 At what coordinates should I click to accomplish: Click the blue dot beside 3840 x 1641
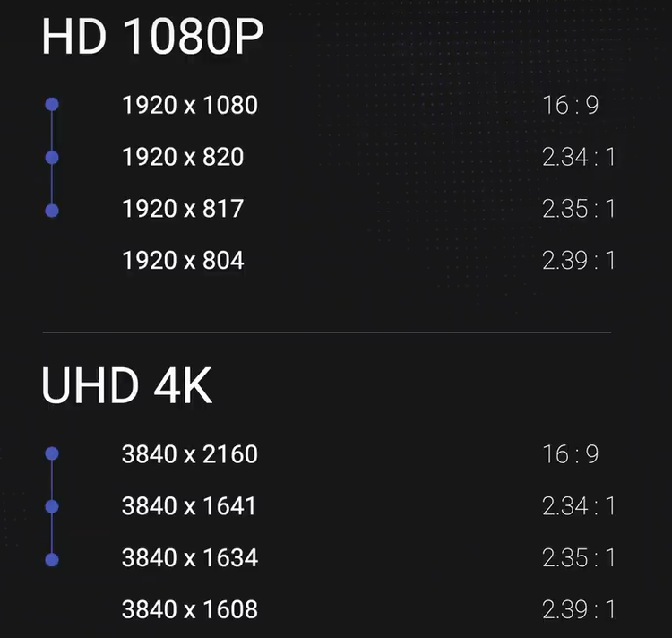(52, 506)
